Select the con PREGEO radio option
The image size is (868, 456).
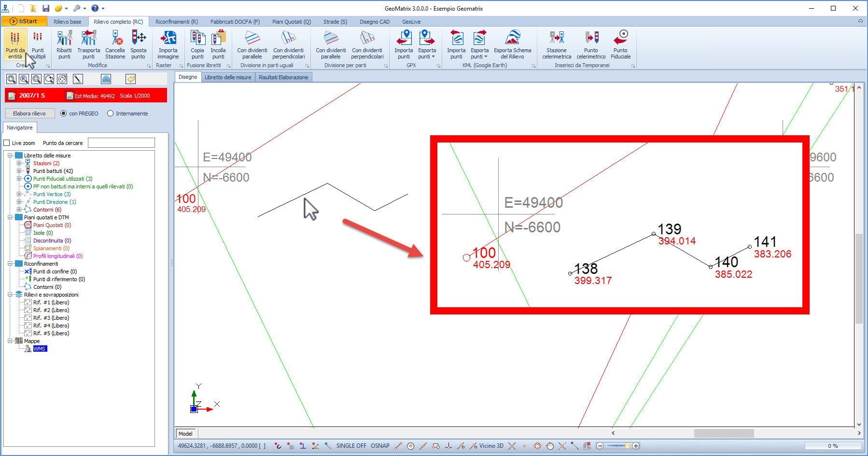tap(64, 114)
